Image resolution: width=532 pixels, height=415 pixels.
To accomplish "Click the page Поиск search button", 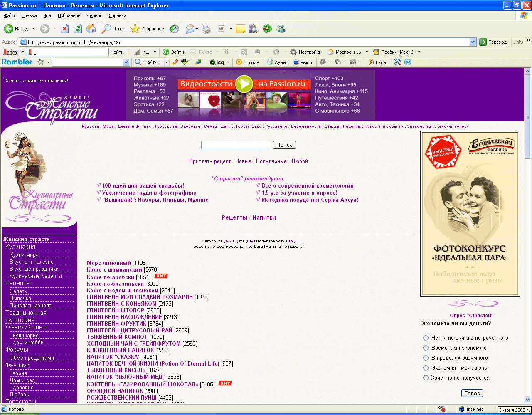I will pos(284,145).
